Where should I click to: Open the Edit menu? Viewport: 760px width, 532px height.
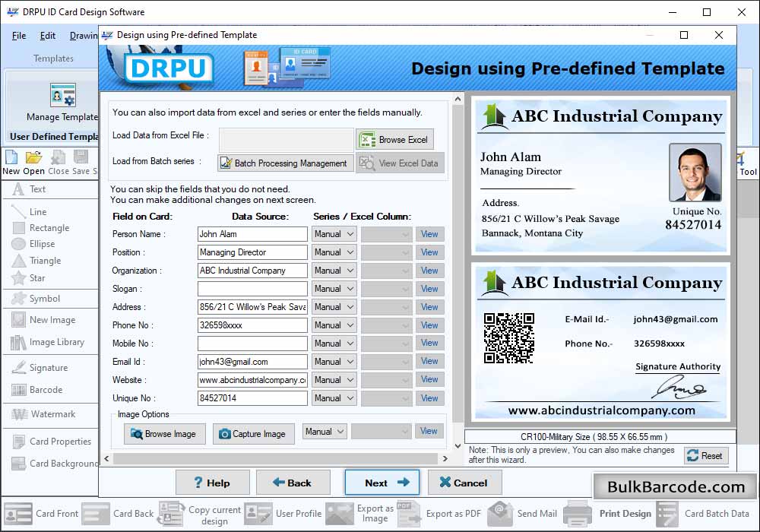[47, 36]
